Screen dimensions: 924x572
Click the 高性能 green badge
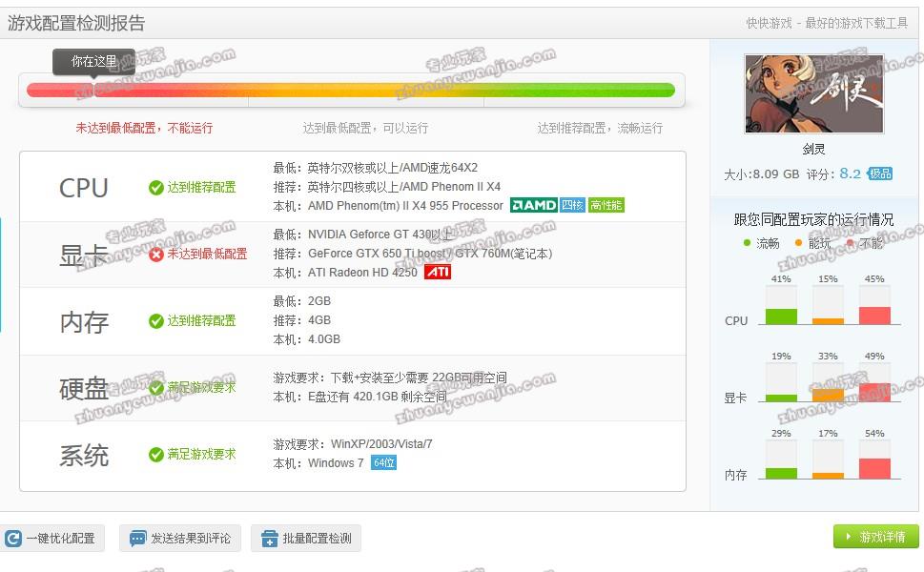[x=606, y=205]
